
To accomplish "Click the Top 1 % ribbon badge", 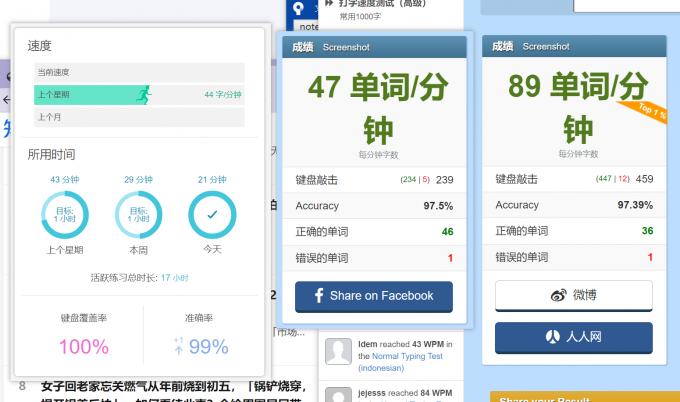I will (x=643, y=111).
